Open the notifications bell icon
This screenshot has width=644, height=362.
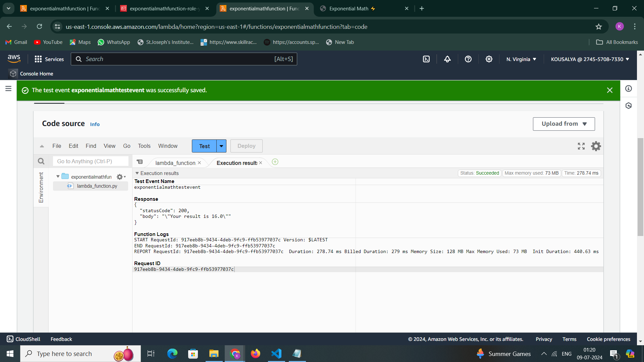(x=447, y=59)
